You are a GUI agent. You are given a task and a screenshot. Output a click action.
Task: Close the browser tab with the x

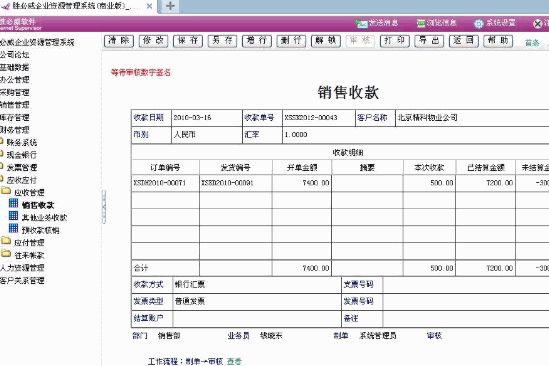(149, 6)
